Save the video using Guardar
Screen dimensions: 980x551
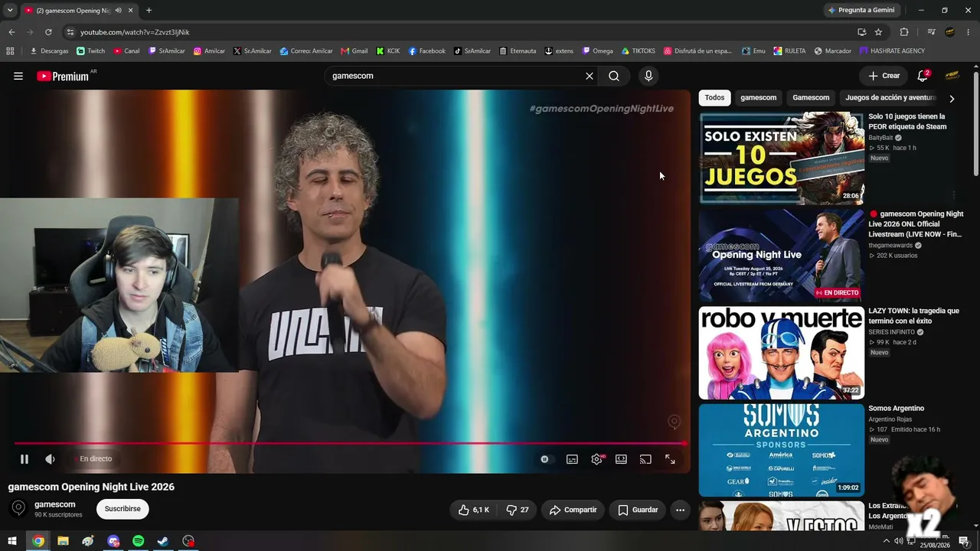(x=638, y=510)
